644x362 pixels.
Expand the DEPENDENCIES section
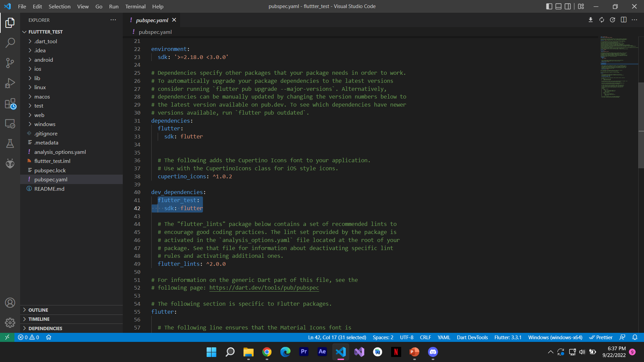[x=45, y=328]
